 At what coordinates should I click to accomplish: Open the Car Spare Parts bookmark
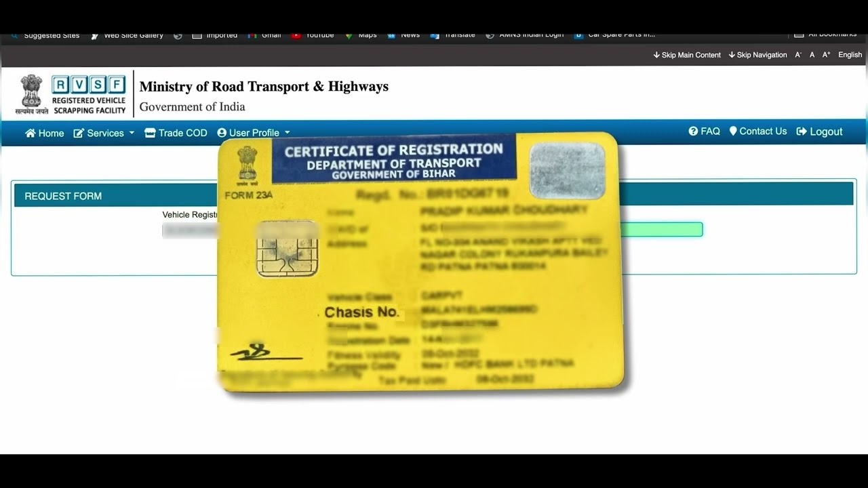coord(614,35)
